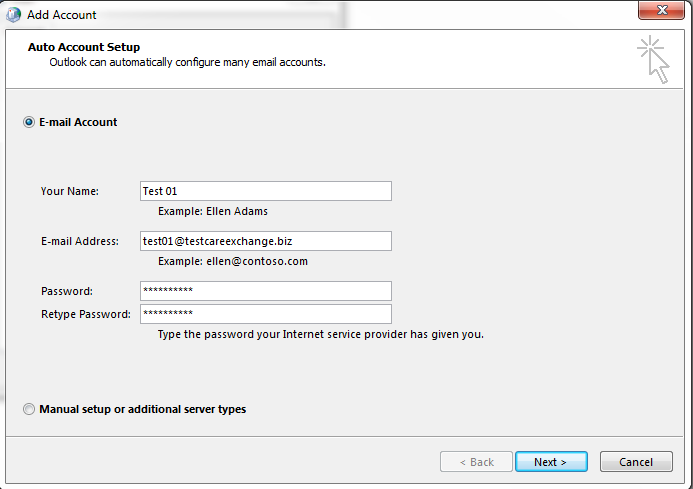Click the E-mail Address input field
Screen dimensions: 693x489
(x=266, y=241)
